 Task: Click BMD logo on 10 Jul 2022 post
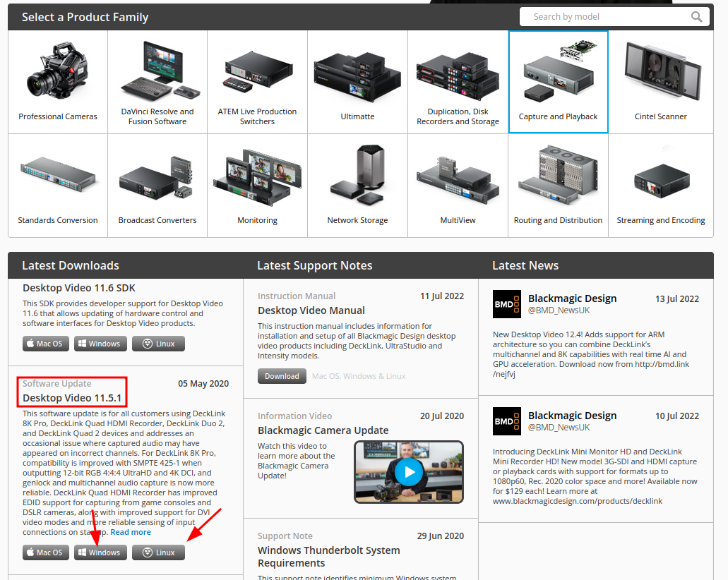point(506,421)
